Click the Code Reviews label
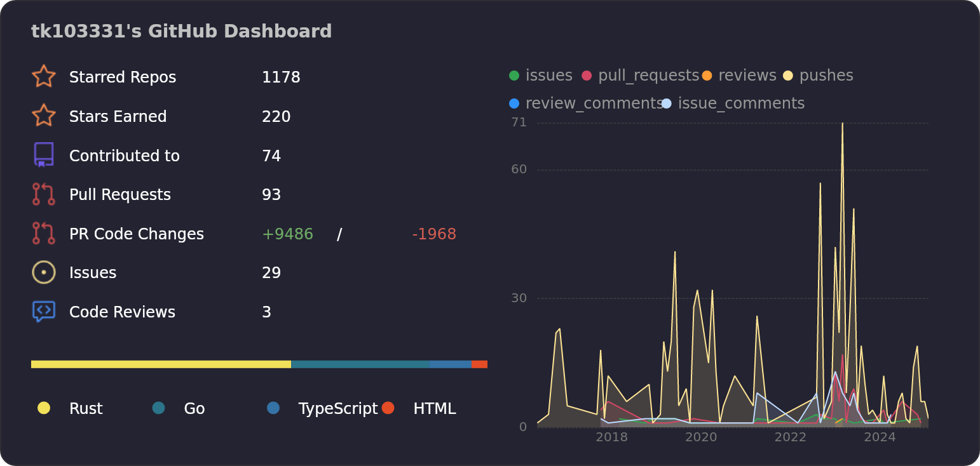The width and height of the screenshot is (980, 466). (x=122, y=312)
